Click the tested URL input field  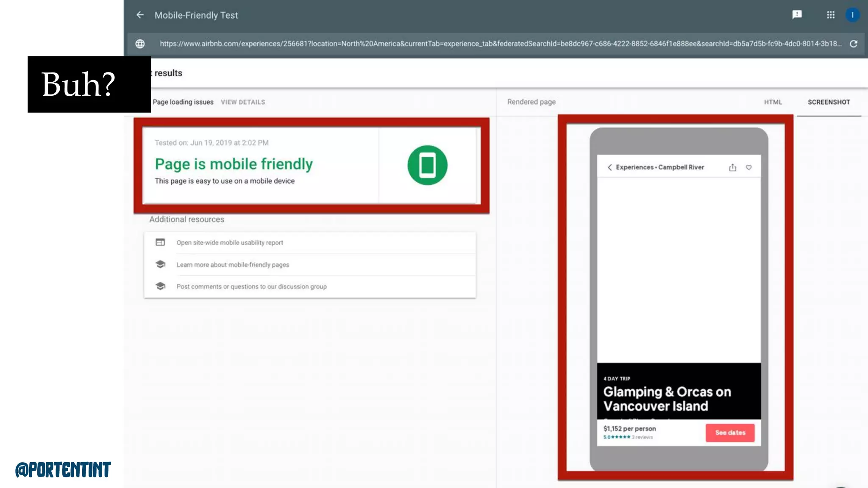pyautogui.click(x=500, y=44)
